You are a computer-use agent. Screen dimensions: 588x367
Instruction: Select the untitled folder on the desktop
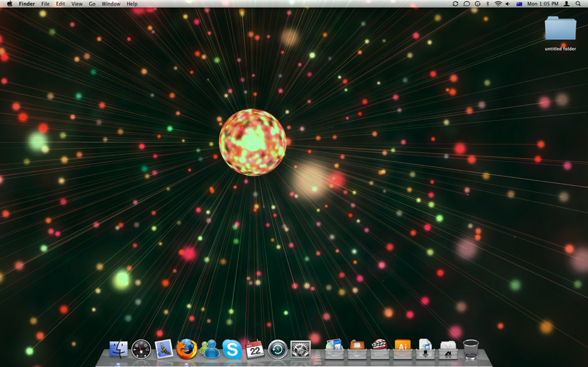[x=560, y=28]
